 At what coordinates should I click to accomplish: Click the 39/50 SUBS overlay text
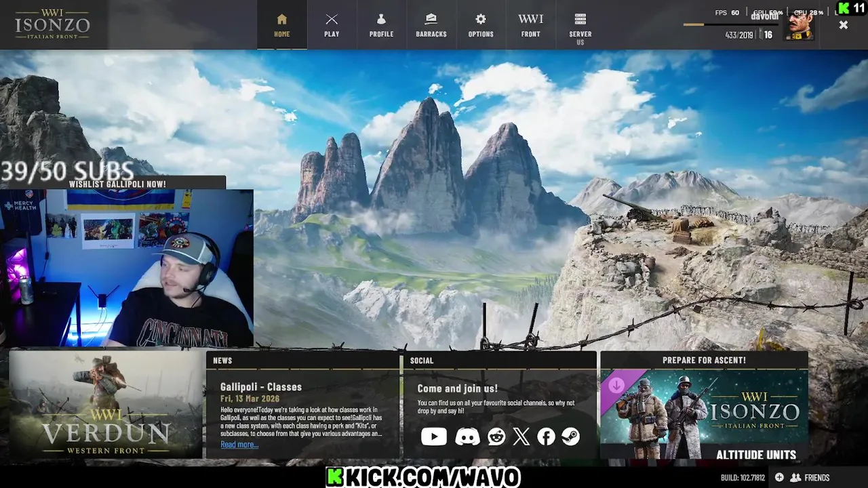click(67, 171)
